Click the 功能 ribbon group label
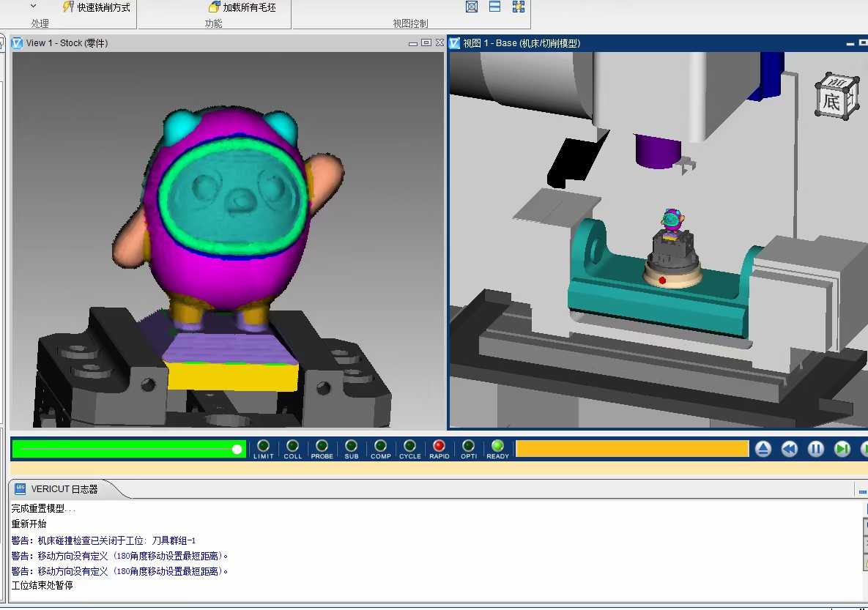The image size is (868, 610). (x=213, y=23)
